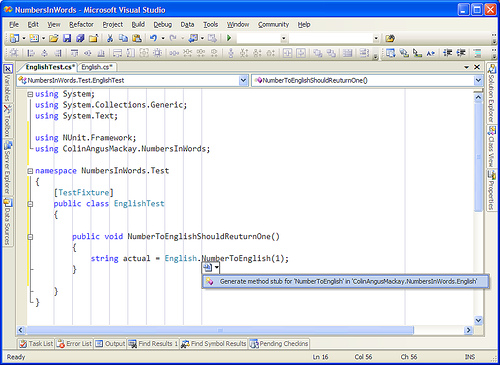This screenshot has width=500, height=365.
Task: Collapse the NumberToEnglishShouldReuturnOne method block
Action: click(30, 237)
